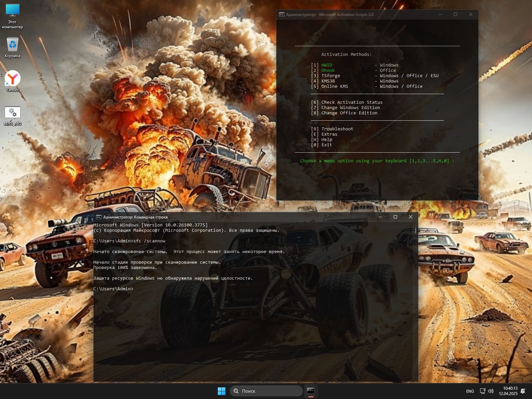Image resolution: width=532 pixels, height=399 pixels.
Task: Click the [6] Check Activation Status line
Action: pyautogui.click(x=347, y=102)
